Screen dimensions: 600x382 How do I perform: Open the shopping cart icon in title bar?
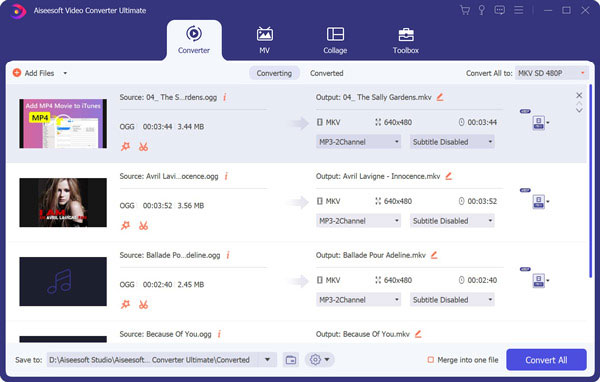(x=465, y=10)
